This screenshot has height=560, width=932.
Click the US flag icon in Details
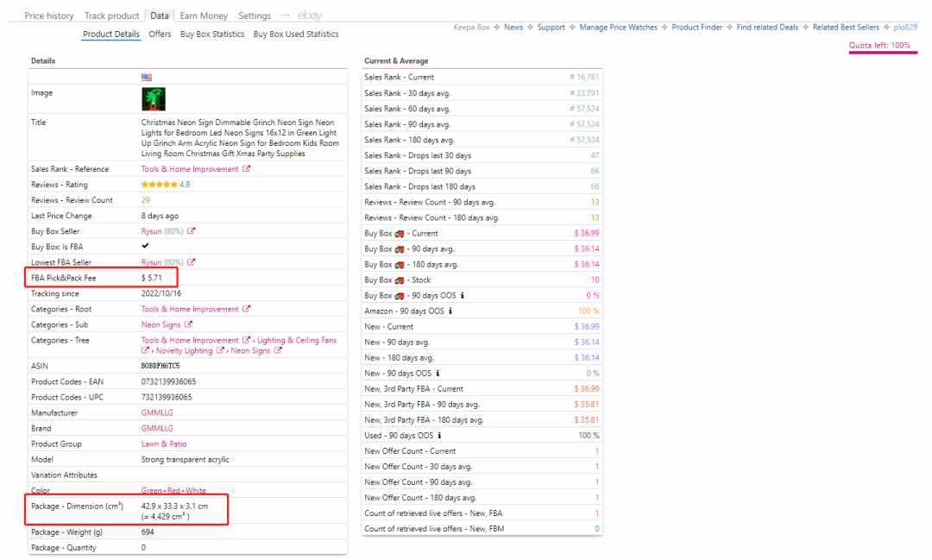pyautogui.click(x=147, y=78)
